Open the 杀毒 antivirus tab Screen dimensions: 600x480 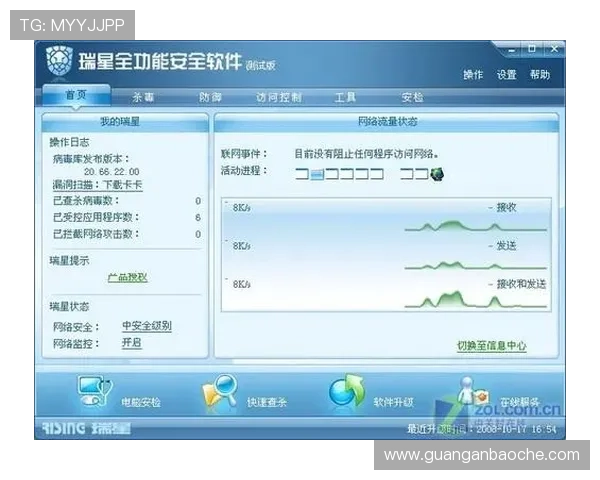[x=143, y=97]
